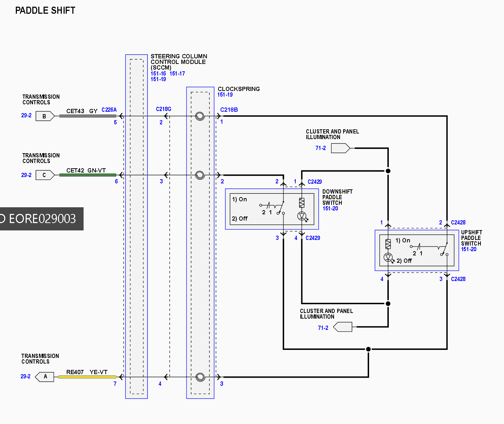Select the top clockspring coil symbol
504x424 pixels.
[200, 116]
